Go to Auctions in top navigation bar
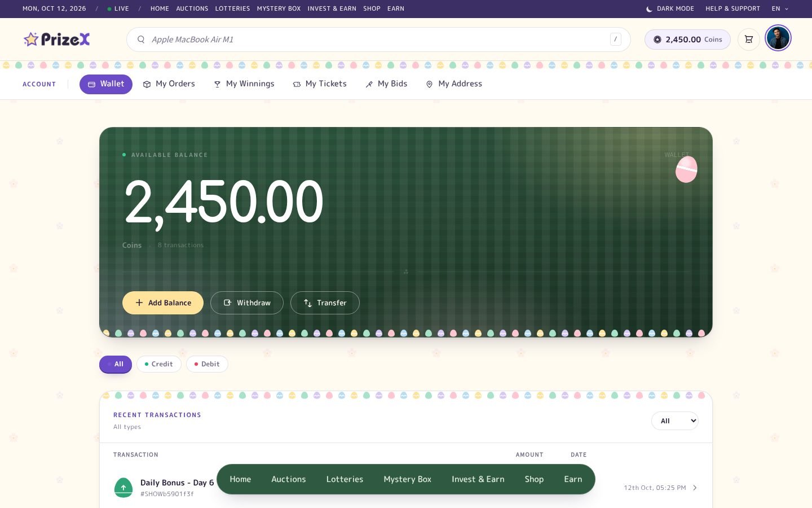 pos(192,9)
